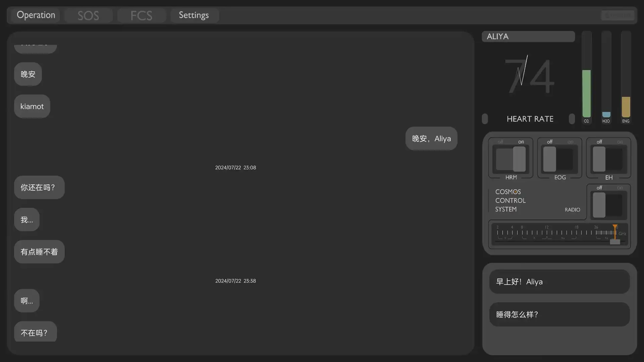Select the FCS tab
This screenshot has width=644, height=362.
141,15
